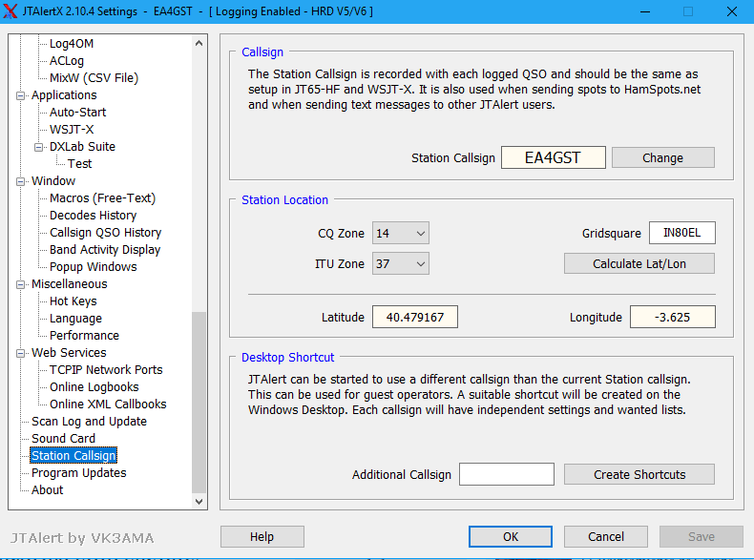Viewport: 754px width, 560px height.
Task: Click the Longitude field
Action: click(x=672, y=318)
